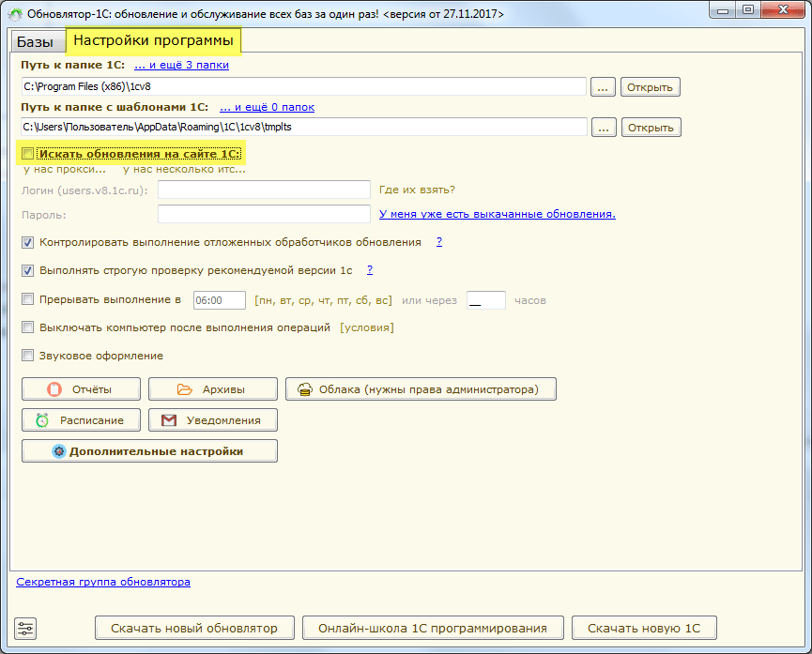Image resolution: width=812 pixels, height=654 pixels.
Task: Click the sliders settings icon bottom-left
Action: tap(25, 628)
